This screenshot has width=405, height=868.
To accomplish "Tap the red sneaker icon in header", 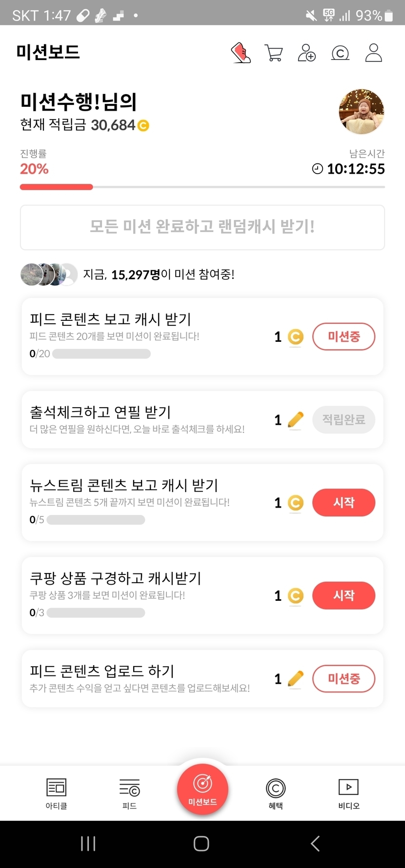I will click(241, 53).
